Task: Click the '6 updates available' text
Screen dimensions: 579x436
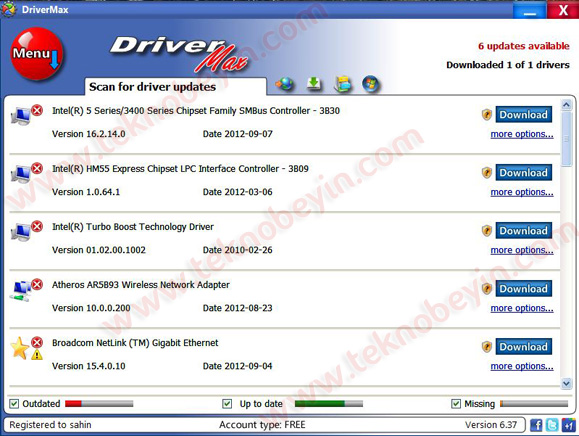Action: tap(524, 46)
